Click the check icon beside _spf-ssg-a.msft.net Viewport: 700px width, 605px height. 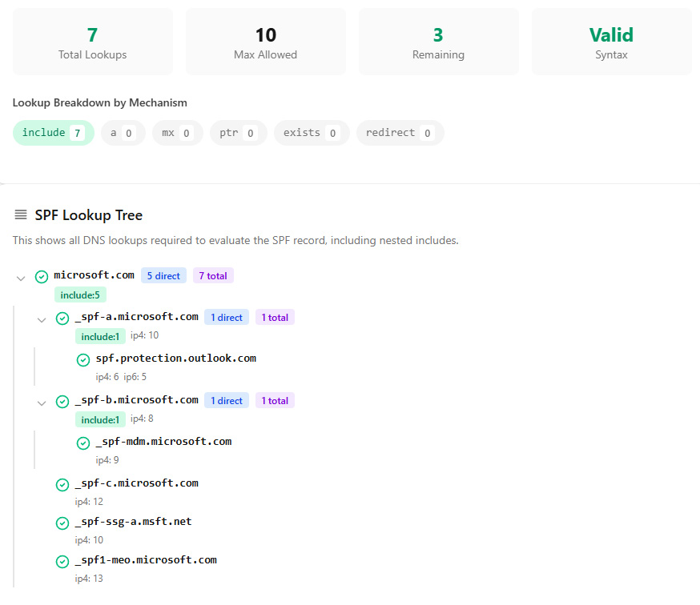pyautogui.click(x=62, y=523)
